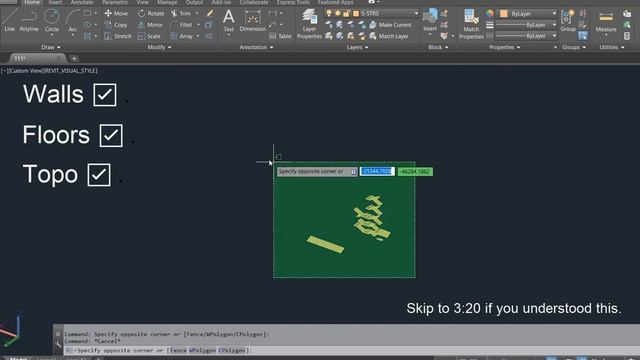Screen dimensions: 640x360
Task: Close the command line panel
Action: pos(58,334)
